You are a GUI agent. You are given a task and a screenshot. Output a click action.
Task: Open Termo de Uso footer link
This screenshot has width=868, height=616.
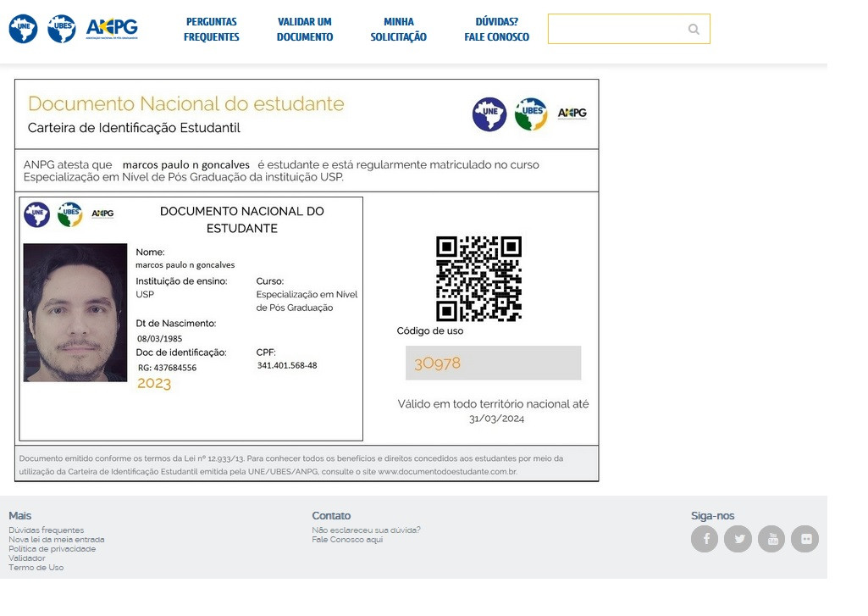click(36, 568)
